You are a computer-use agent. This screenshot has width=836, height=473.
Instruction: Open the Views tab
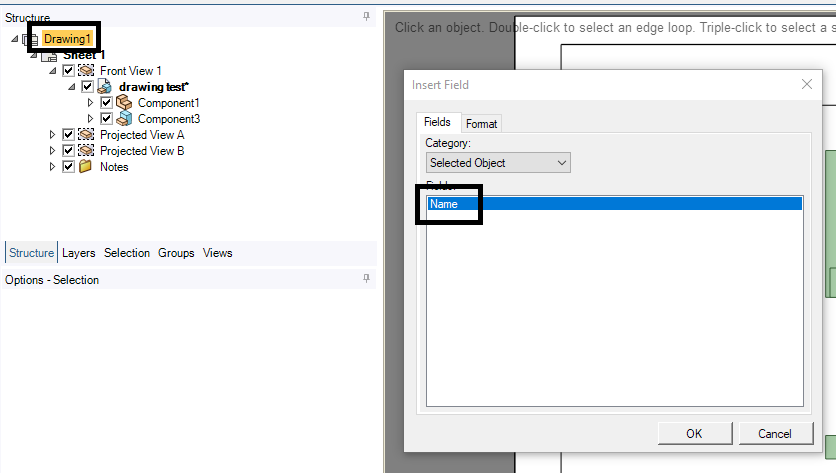(218, 253)
